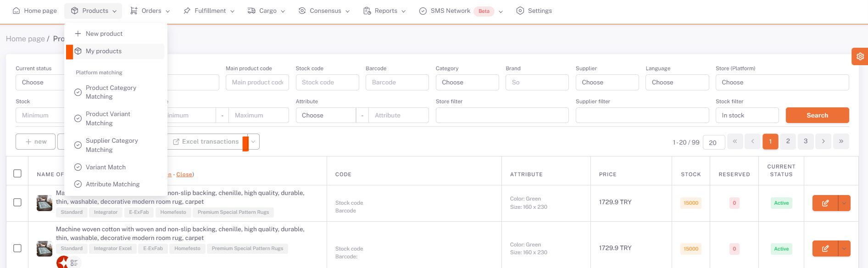Select My products from Products menu
This screenshot has width=868, height=268.
click(104, 51)
